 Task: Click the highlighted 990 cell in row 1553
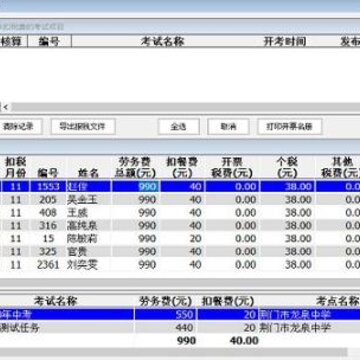pyautogui.click(x=147, y=186)
